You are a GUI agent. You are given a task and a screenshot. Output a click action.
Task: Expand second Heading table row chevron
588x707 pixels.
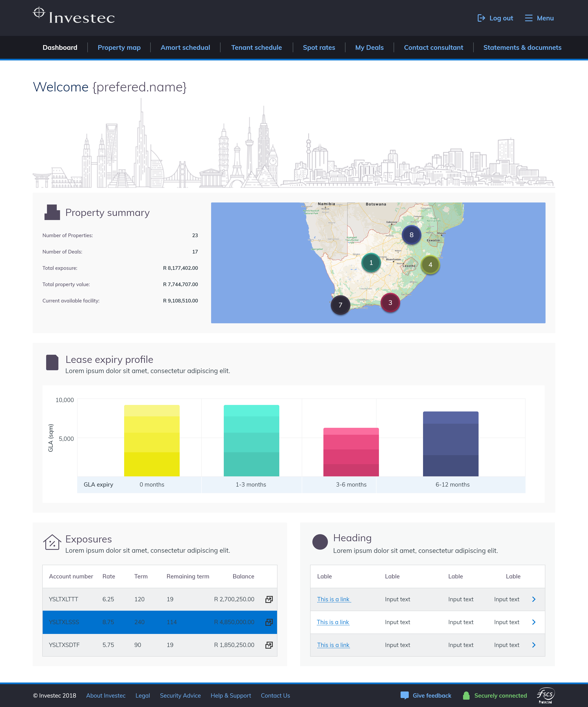[534, 622]
